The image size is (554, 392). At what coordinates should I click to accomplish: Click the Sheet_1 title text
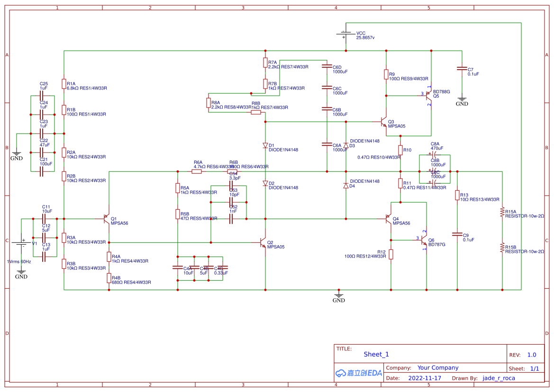tap(375, 354)
